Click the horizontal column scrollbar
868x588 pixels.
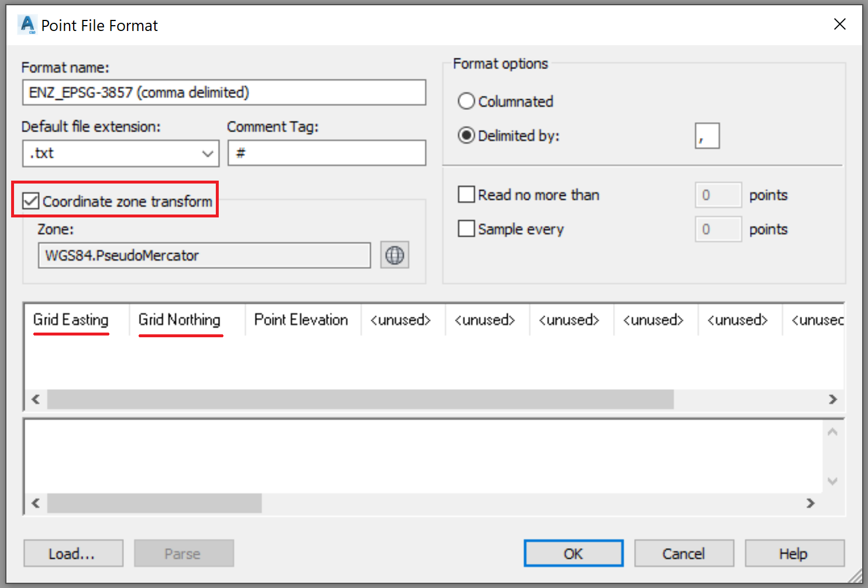point(360,399)
